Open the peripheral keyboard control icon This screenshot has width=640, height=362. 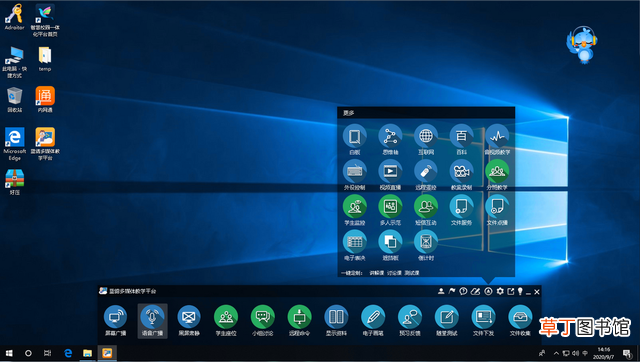[355, 171]
